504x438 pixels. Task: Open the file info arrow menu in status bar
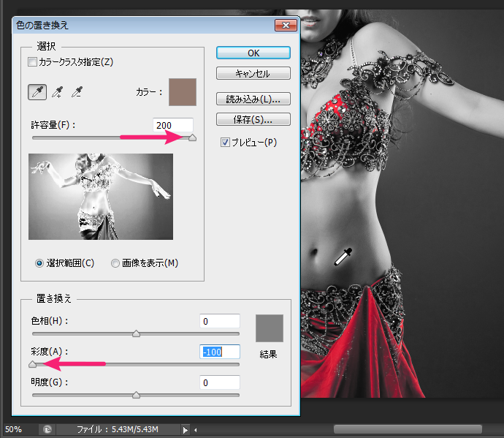point(186,429)
